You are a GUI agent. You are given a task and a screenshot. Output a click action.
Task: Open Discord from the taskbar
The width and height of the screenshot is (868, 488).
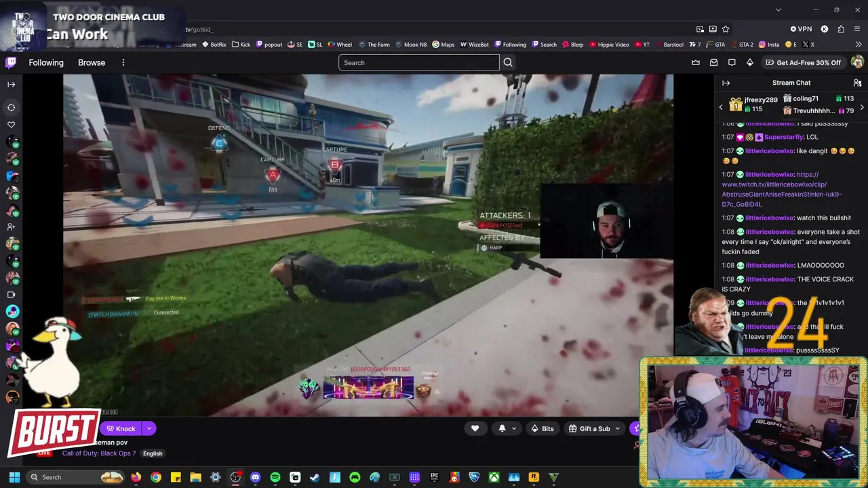tap(255, 477)
